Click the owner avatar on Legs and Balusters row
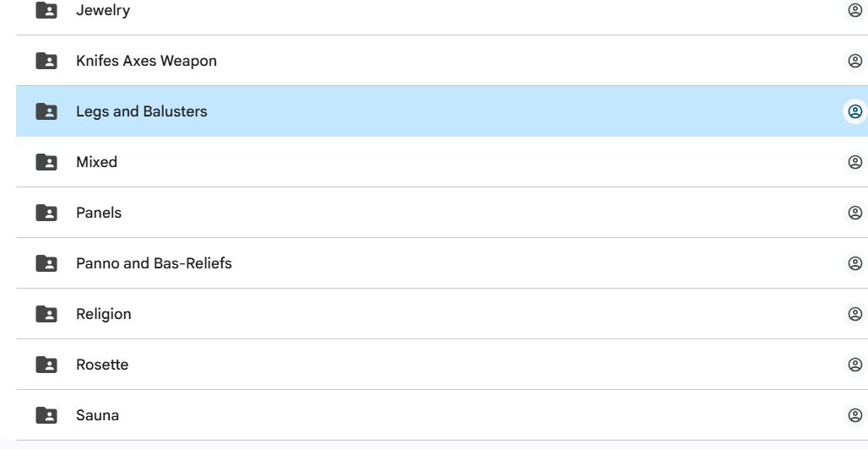 [854, 111]
